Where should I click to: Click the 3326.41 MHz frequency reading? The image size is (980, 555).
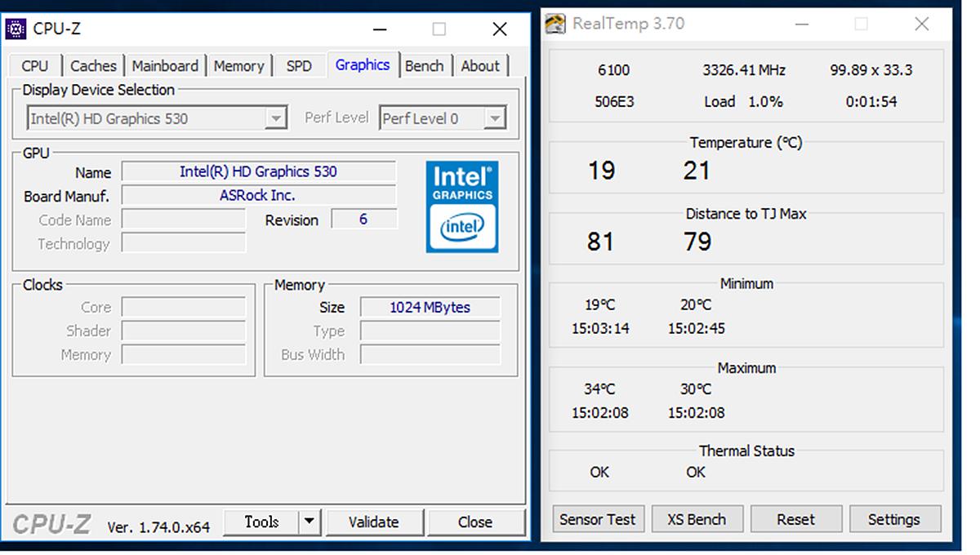tap(744, 70)
